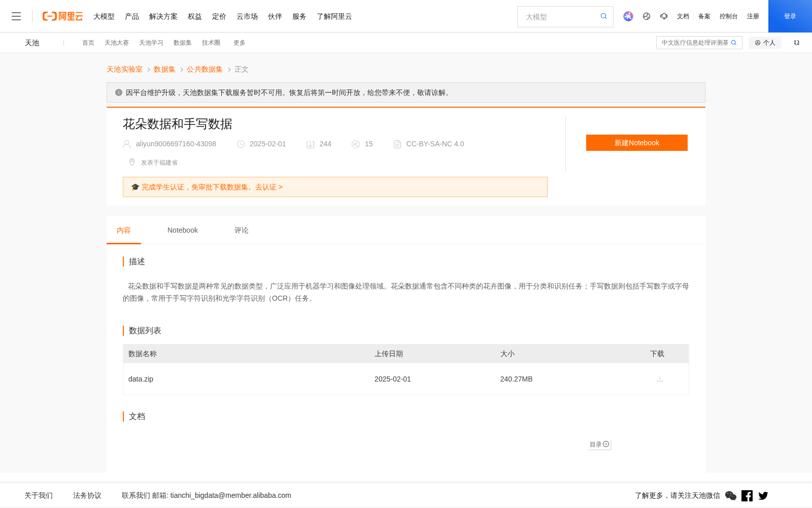Switch to the 评论 tab

click(242, 230)
